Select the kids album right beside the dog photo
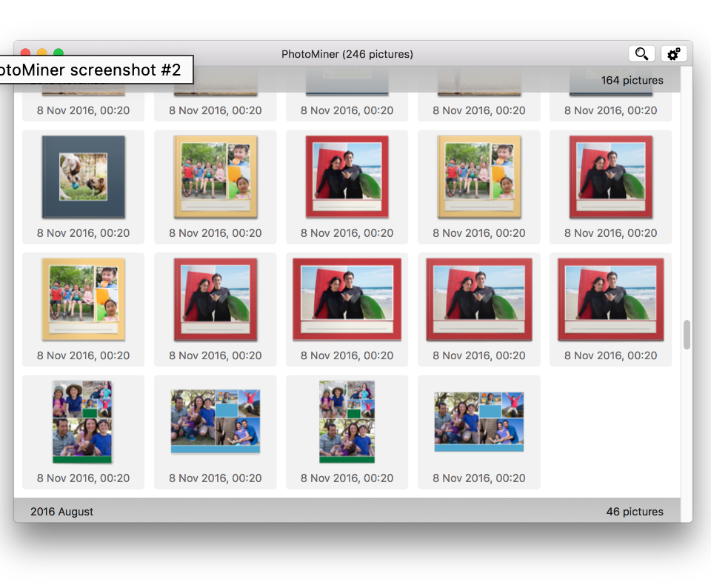The image size is (711, 588). (x=216, y=177)
